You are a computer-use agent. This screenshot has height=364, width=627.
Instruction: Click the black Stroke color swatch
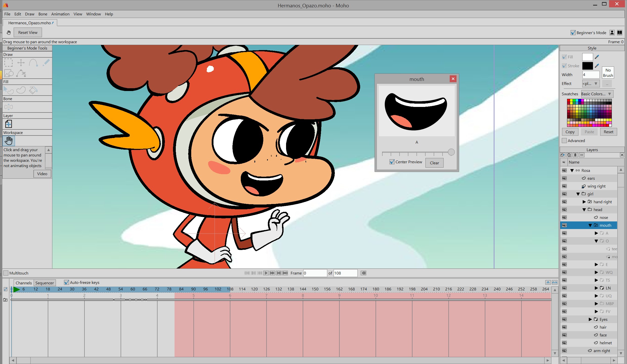(587, 66)
